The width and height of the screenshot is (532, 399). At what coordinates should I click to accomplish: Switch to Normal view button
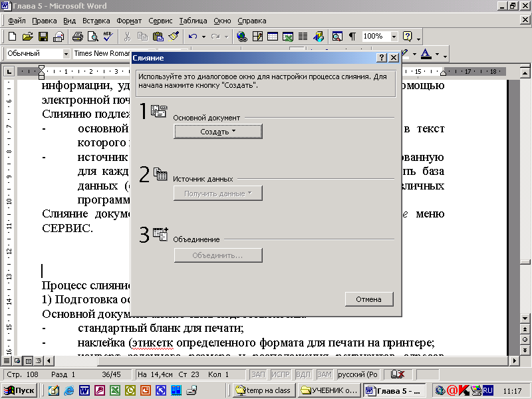(x=7, y=360)
